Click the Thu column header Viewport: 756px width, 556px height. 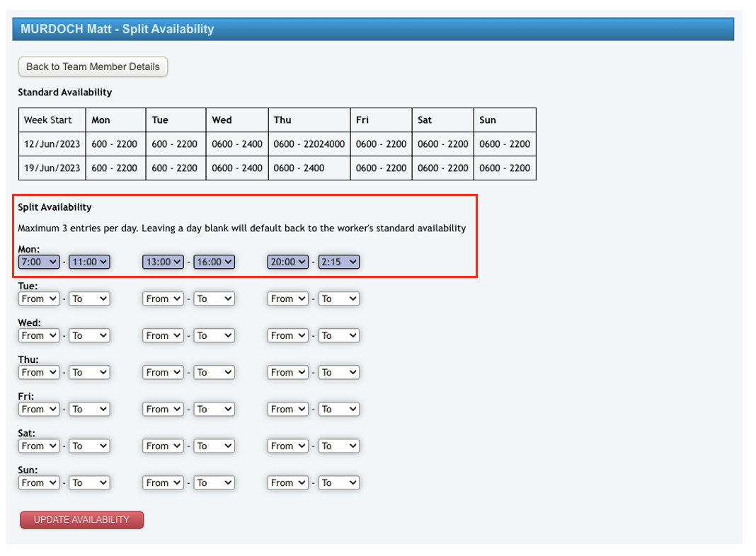[x=309, y=120]
